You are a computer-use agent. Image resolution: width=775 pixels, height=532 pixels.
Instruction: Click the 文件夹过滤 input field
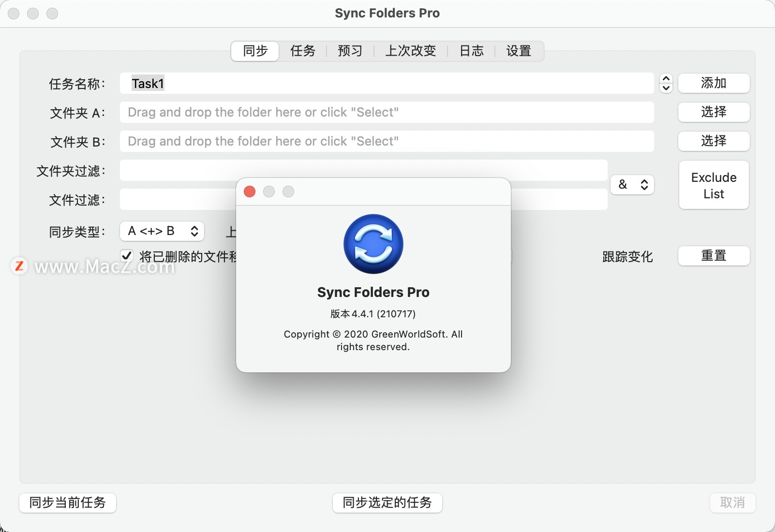363,170
